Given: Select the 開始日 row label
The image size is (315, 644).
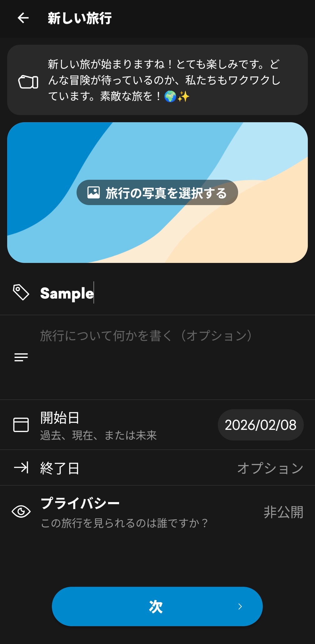Looking at the screenshot, I should [60, 418].
